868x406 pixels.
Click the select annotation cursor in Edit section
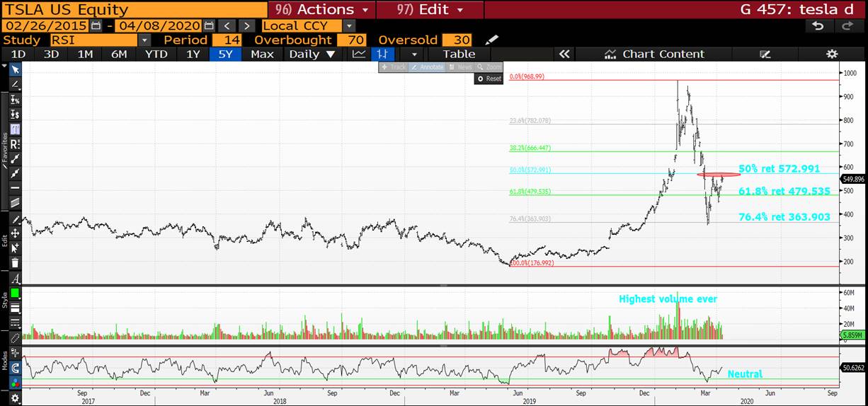(x=16, y=248)
